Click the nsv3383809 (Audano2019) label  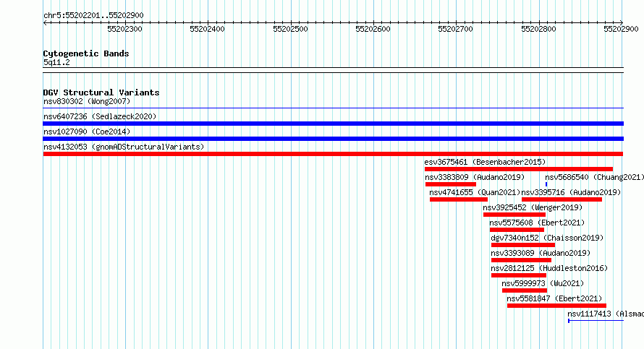pos(475,177)
